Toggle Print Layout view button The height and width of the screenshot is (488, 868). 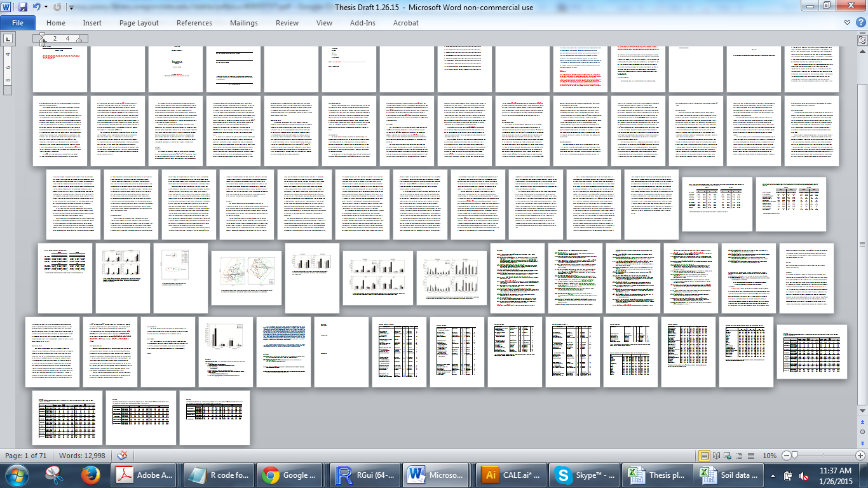click(704, 456)
